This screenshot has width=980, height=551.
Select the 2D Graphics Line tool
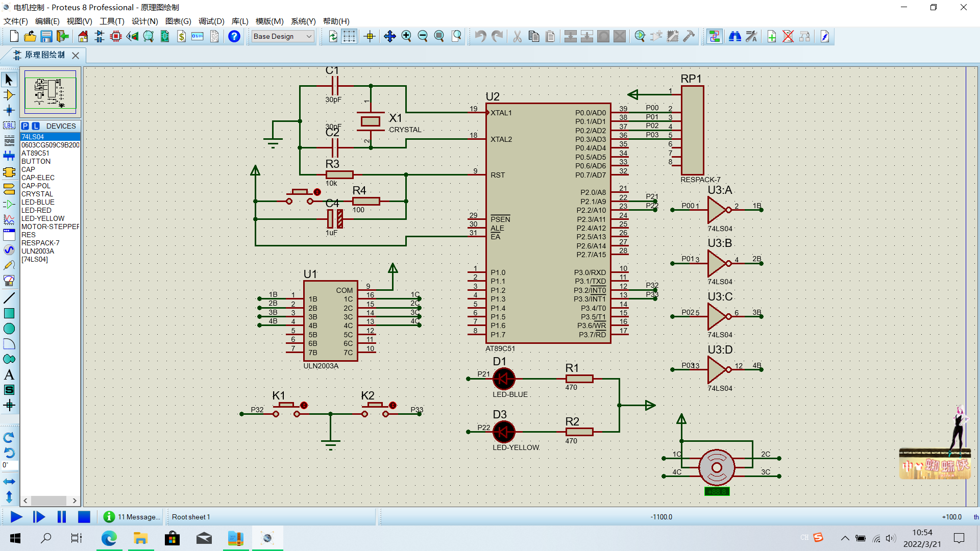[x=9, y=298]
